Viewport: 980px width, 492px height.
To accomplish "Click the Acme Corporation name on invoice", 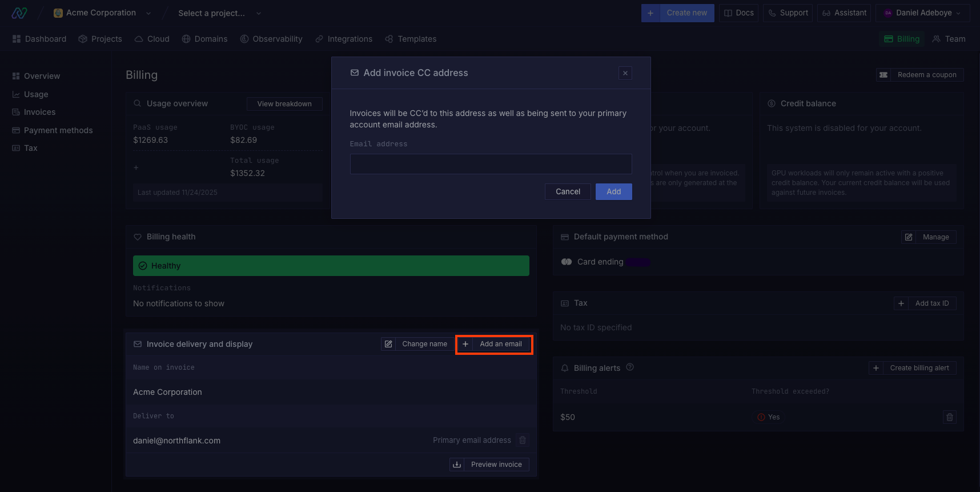I will tap(167, 392).
